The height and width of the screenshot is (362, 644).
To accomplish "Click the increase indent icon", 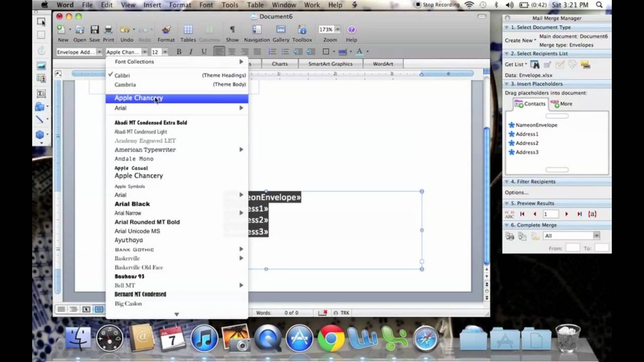I will coord(310,52).
